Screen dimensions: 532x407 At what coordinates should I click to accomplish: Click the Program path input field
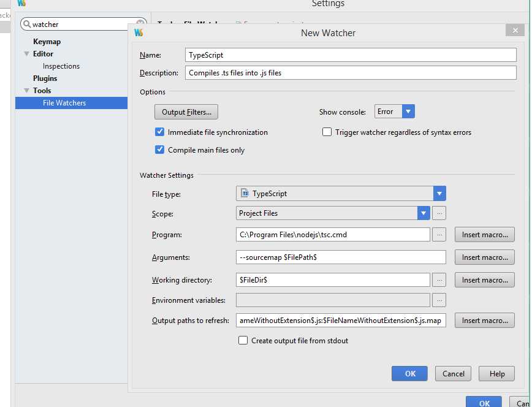333,235
